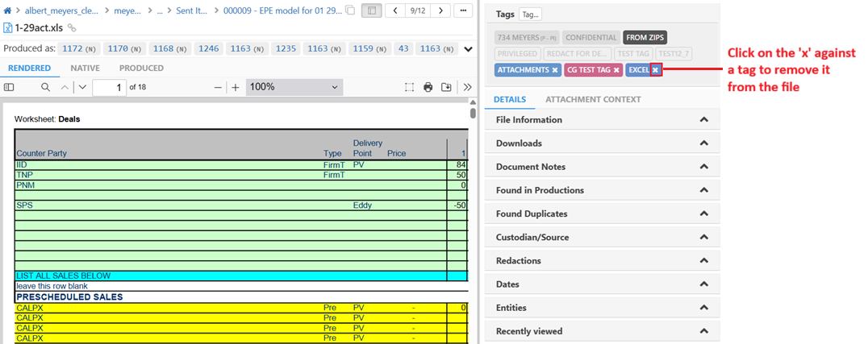
Task: Go to the previous document arrow
Action: (394, 10)
